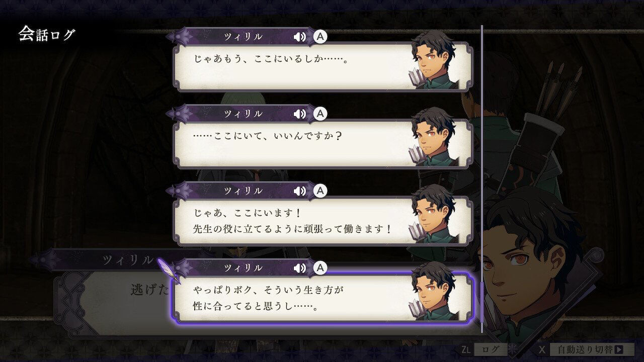
Task: Click the A button icon on first entry
Action: [320, 37]
